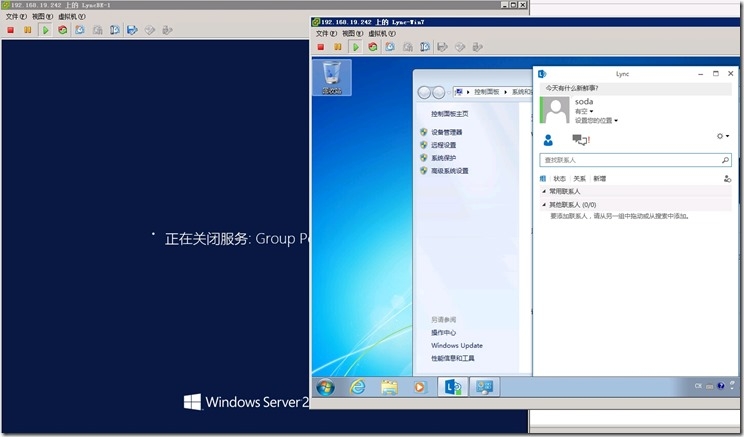This screenshot has height=437, width=744.
Task: Click the reset VM icon in Lync-Win7 toolbar
Action: point(372,47)
